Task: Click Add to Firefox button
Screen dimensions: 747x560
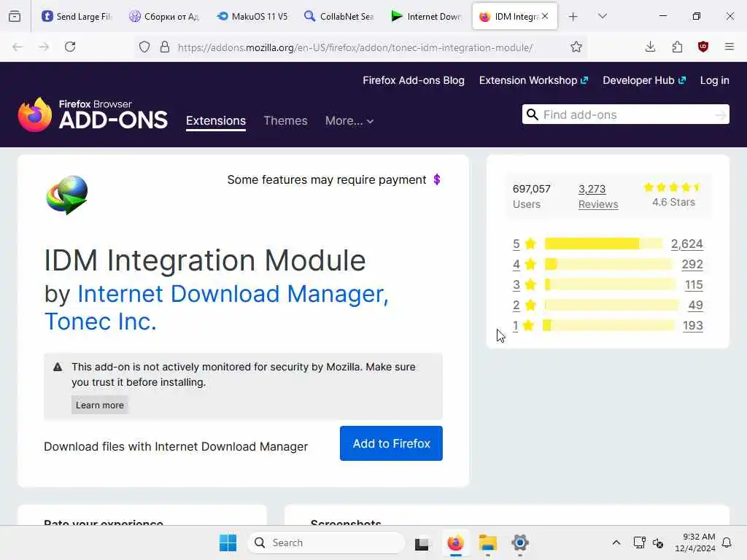Action: (391, 443)
